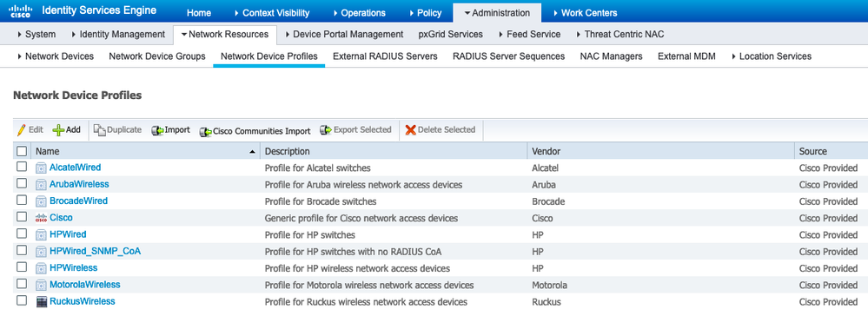Click the red X Delete Selected icon
Image resolution: width=868 pixels, height=316 pixels.
point(410,130)
